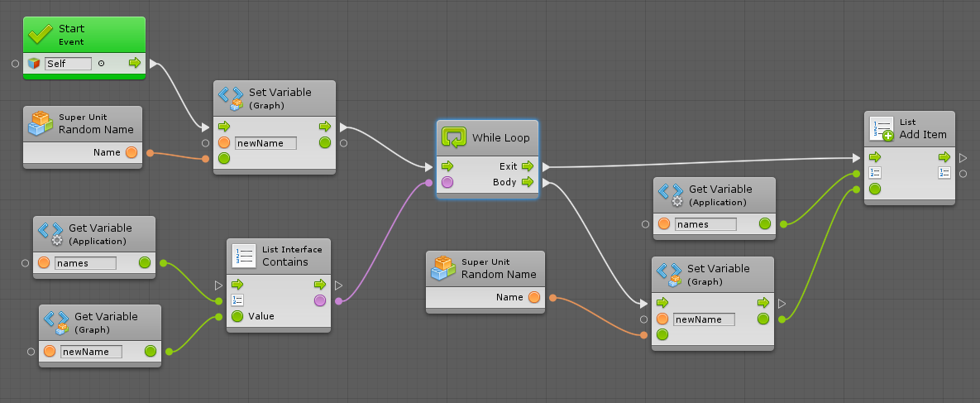Click Random Name icon in node below Start
980x403 pixels.
point(41,123)
